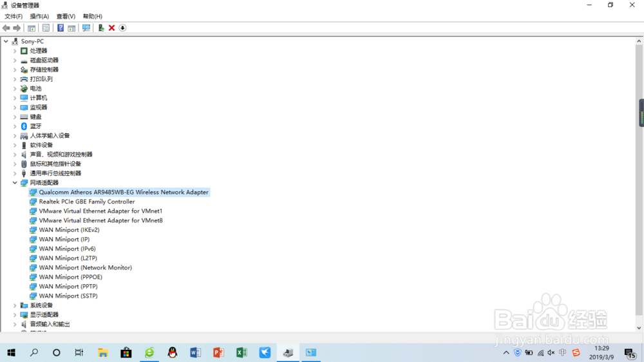Expand the 显示适配器 category
The height and width of the screenshot is (362, 644).
(x=15, y=315)
